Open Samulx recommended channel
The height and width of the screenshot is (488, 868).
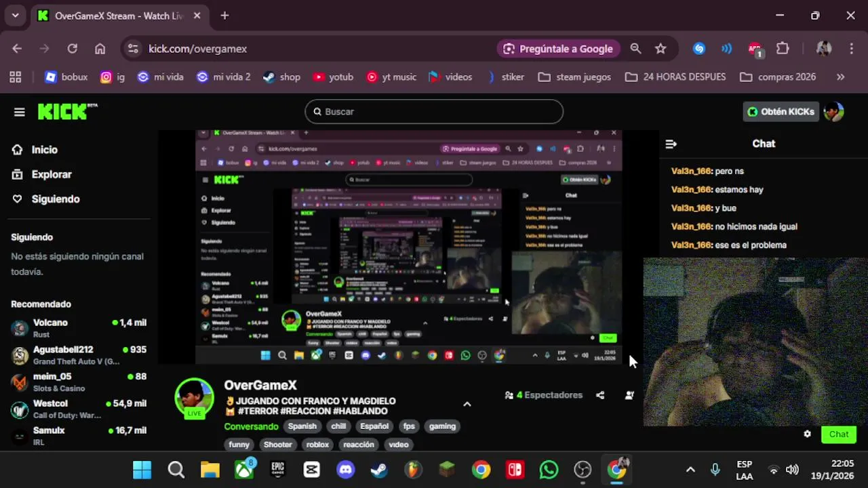(x=79, y=435)
